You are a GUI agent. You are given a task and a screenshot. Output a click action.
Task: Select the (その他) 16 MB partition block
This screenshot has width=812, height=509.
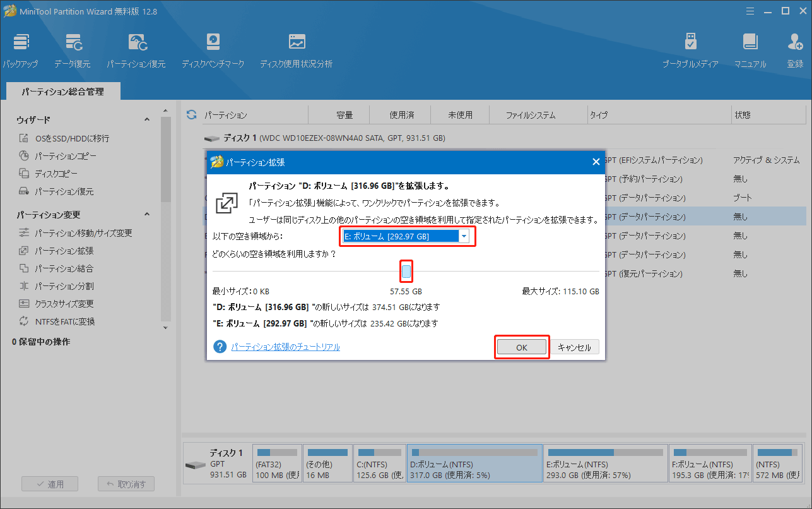[x=327, y=464]
